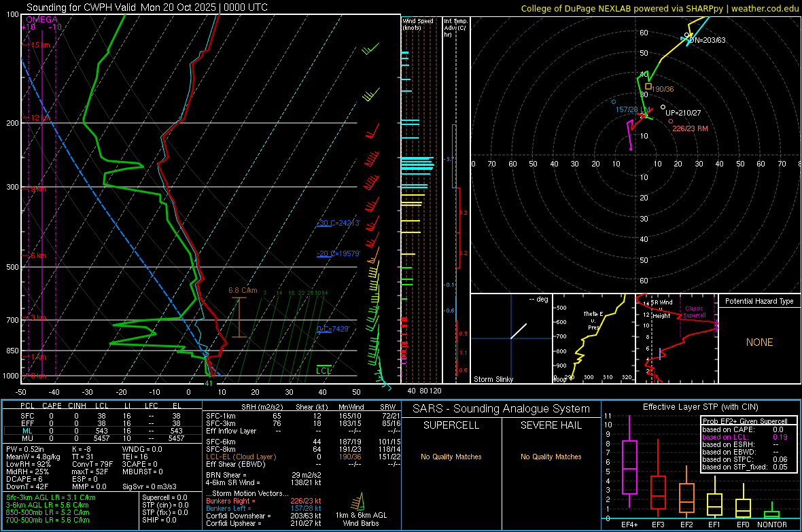Click the -20 C=19579' level label
The image size is (802, 532).
(338, 253)
